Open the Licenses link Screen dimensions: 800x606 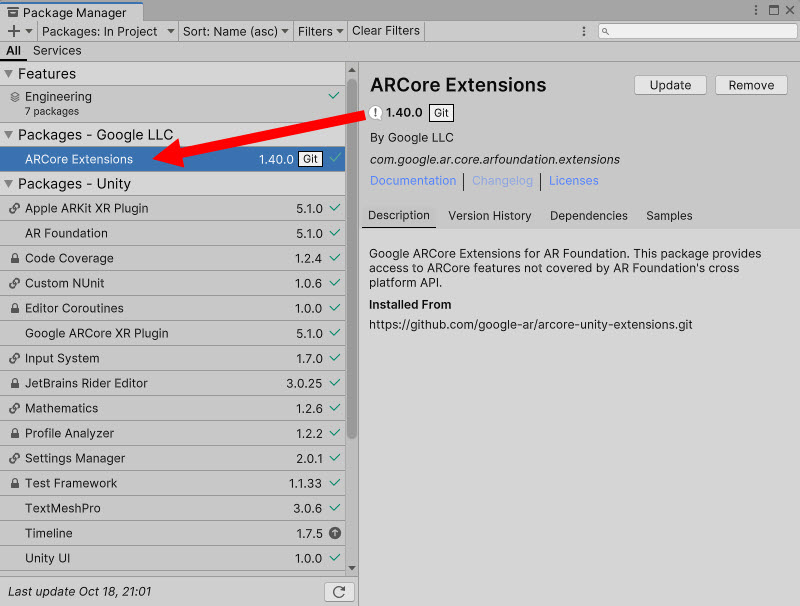pyautogui.click(x=573, y=181)
